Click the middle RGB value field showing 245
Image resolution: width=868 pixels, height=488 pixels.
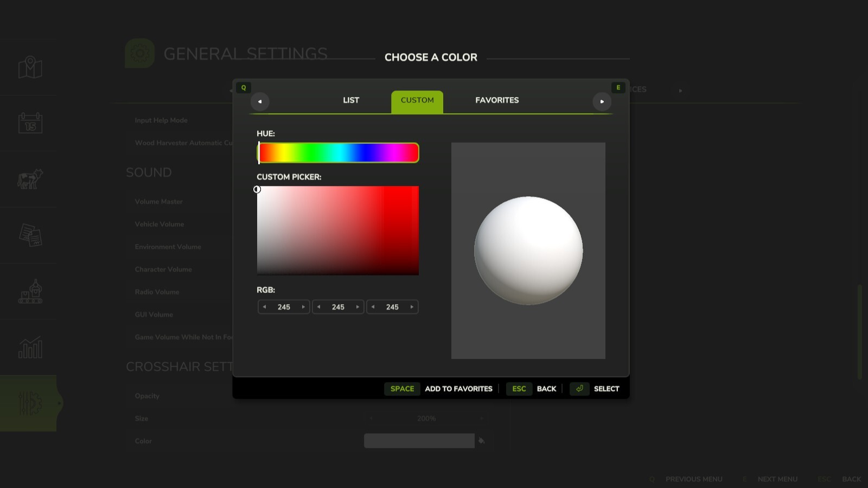(337, 307)
